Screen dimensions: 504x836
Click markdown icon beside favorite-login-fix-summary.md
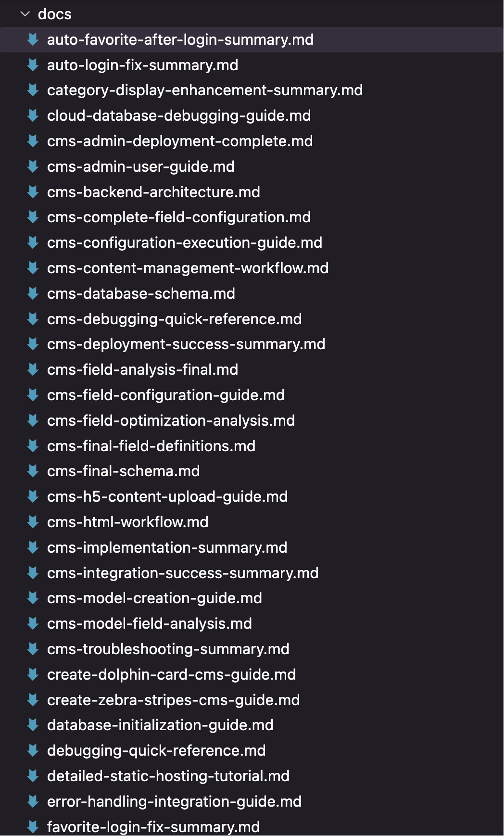coord(33,827)
